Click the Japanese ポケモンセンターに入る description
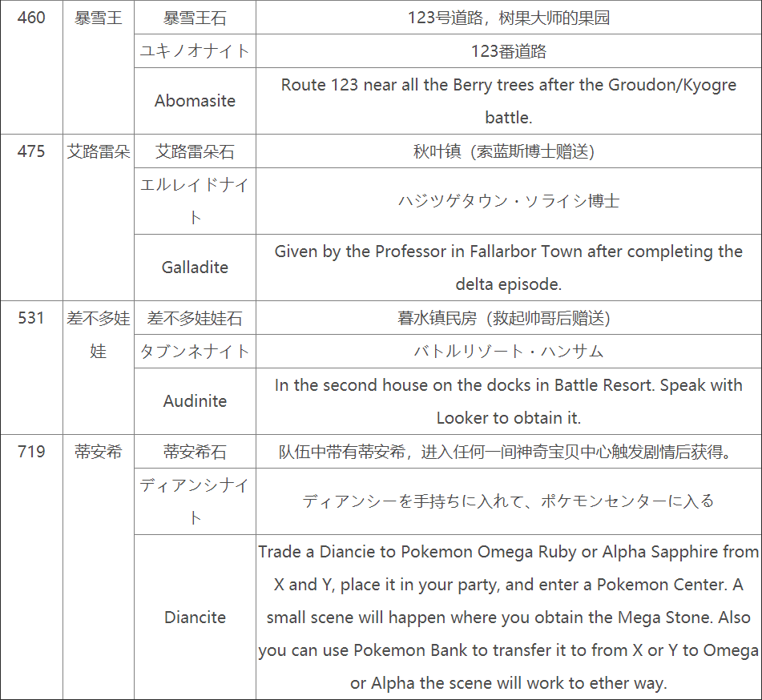Screen dimensions: 762x700 point(508,501)
